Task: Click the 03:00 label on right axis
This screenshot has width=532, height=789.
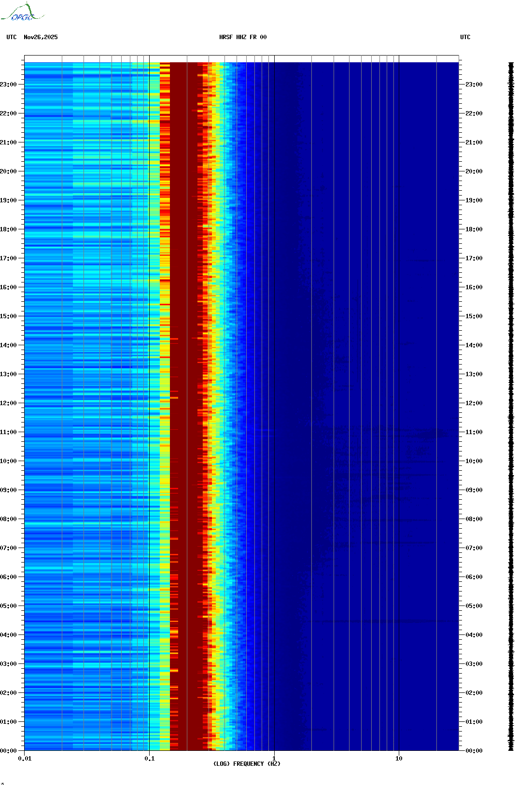Action: click(x=474, y=664)
